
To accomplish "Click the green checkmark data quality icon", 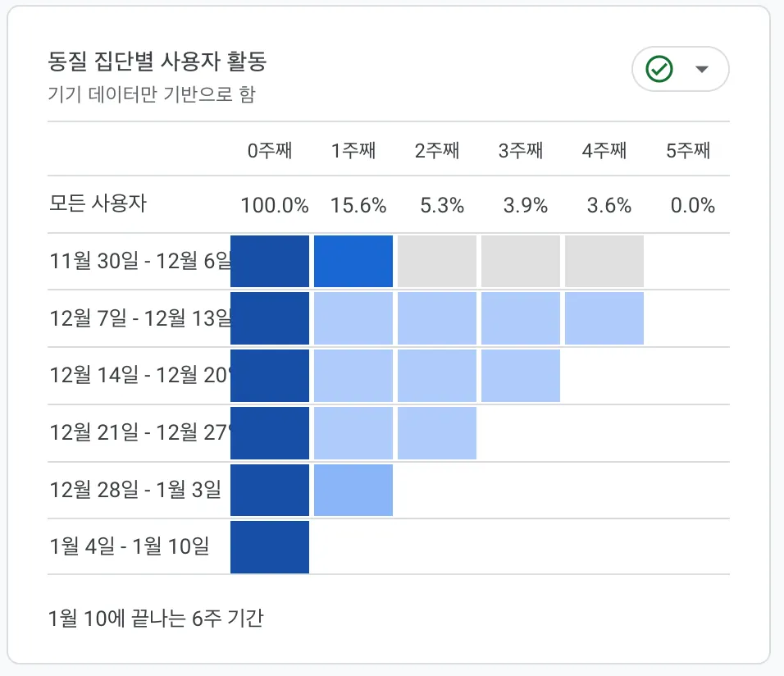I will pos(659,70).
